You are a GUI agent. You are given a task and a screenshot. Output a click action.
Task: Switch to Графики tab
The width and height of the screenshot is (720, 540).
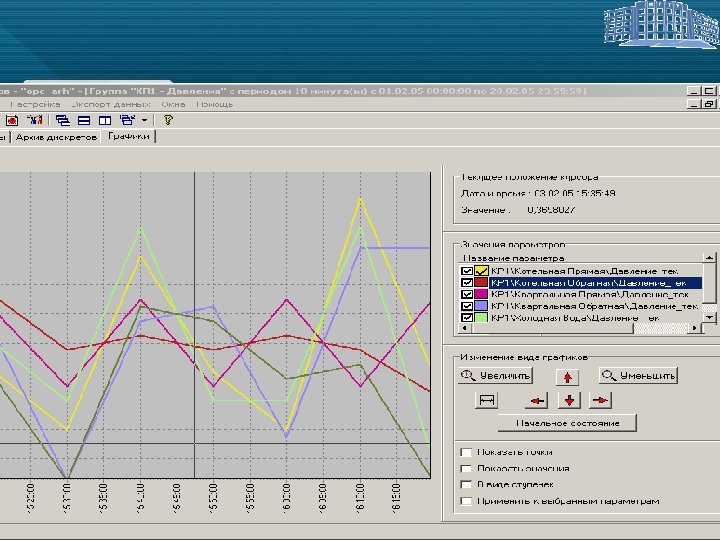(x=129, y=136)
